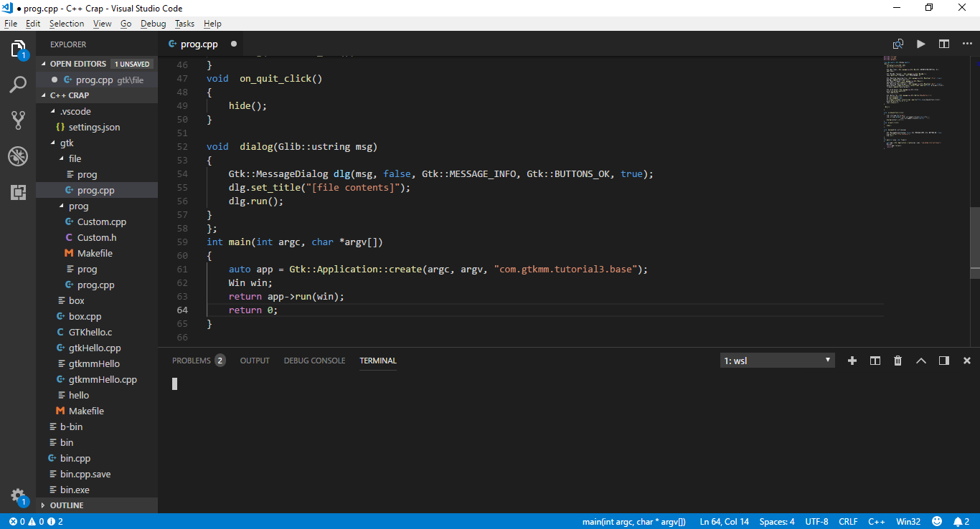Open the Search sidebar
The image size is (980, 529).
[17, 84]
